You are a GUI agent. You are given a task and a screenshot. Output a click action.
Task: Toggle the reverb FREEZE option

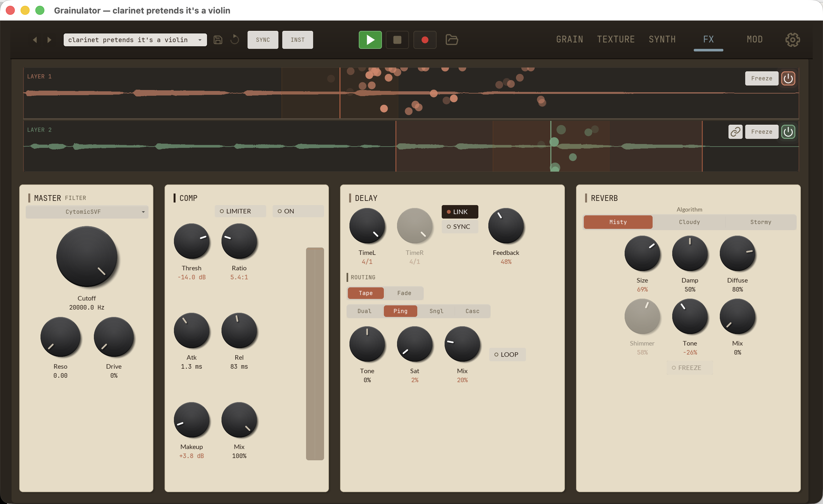(x=690, y=367)
